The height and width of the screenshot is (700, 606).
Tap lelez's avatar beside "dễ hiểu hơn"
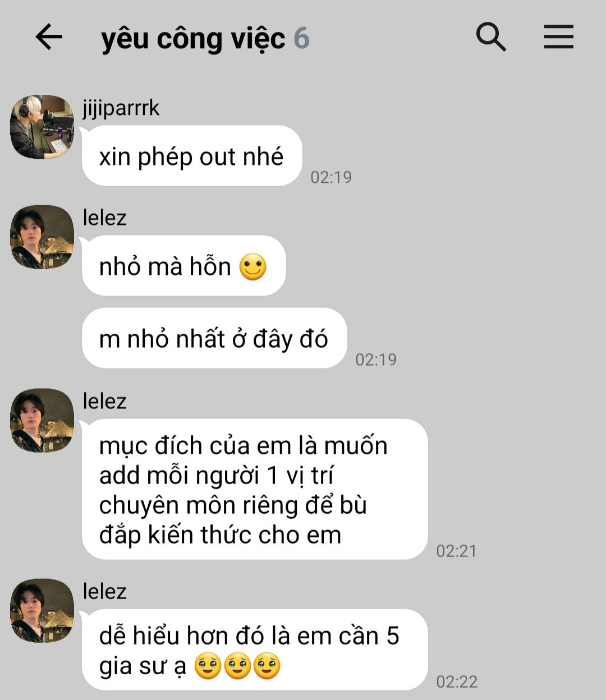[42, 611]
